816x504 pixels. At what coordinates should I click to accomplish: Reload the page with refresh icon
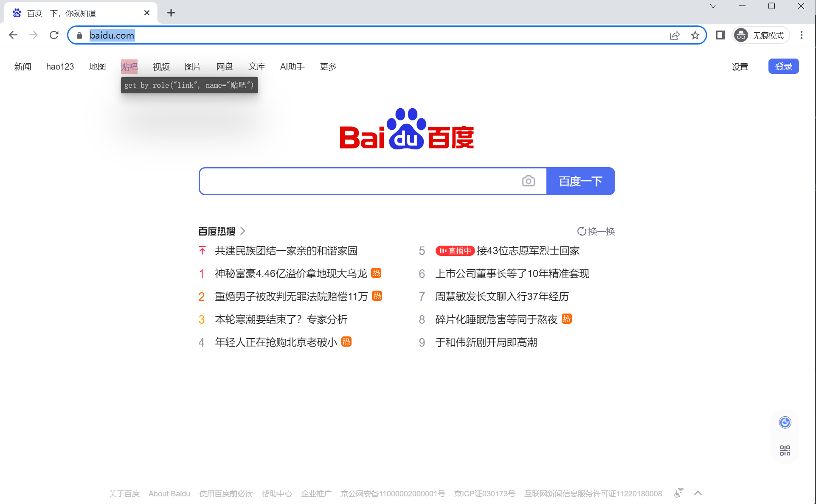[x=54, y=35]
